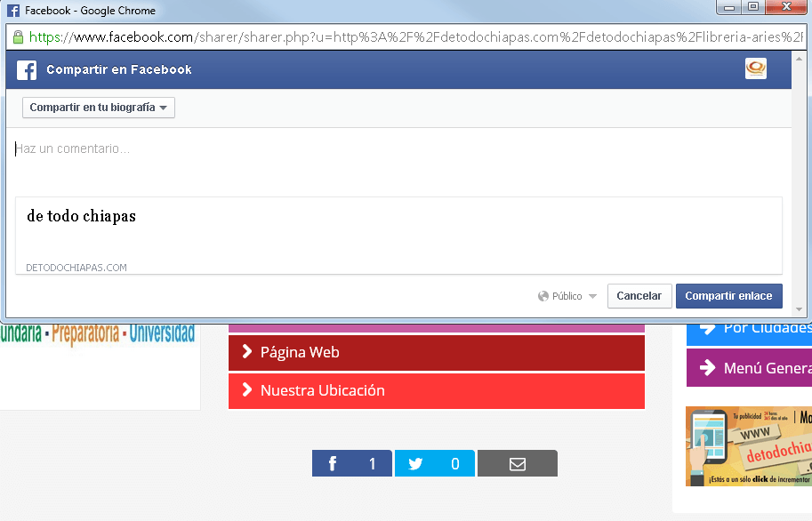This screenshot has width=812, height=521.
Task: Click the Compartir enlace button
Action: (728, 296)
